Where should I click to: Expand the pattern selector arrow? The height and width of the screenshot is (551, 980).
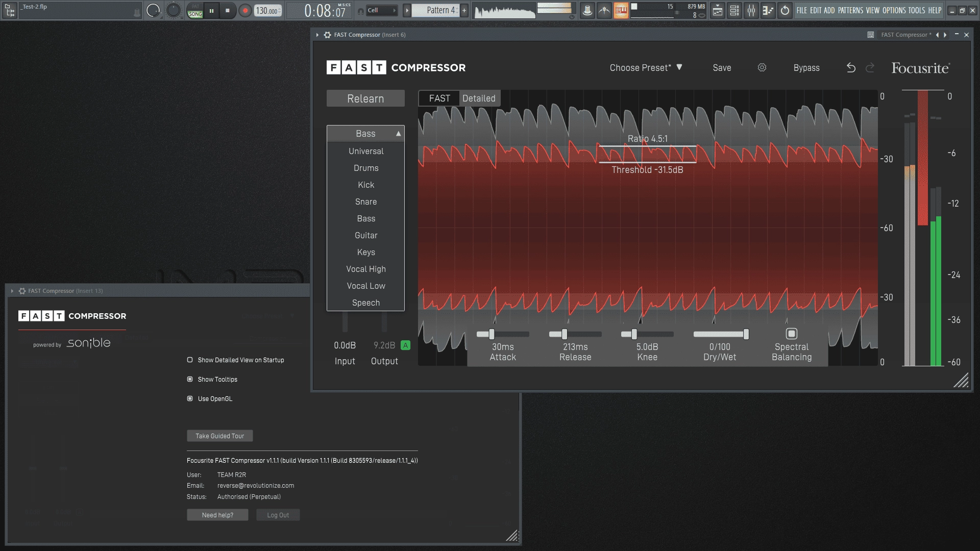(x=407, y=10)
